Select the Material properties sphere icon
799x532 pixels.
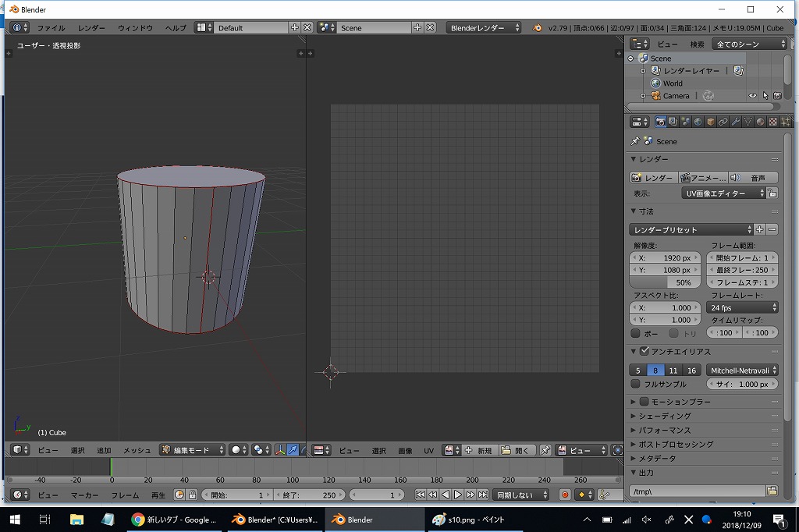pyautogui.click(x=760, y=122)
